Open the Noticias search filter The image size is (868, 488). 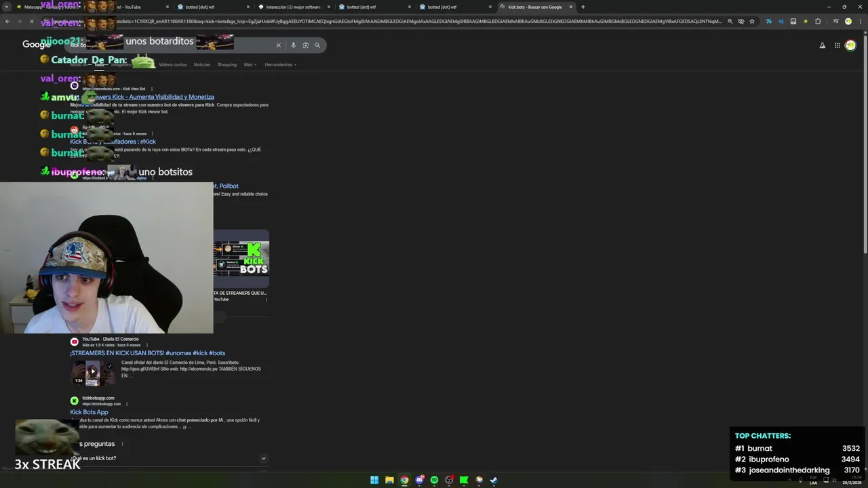[202, 64]
